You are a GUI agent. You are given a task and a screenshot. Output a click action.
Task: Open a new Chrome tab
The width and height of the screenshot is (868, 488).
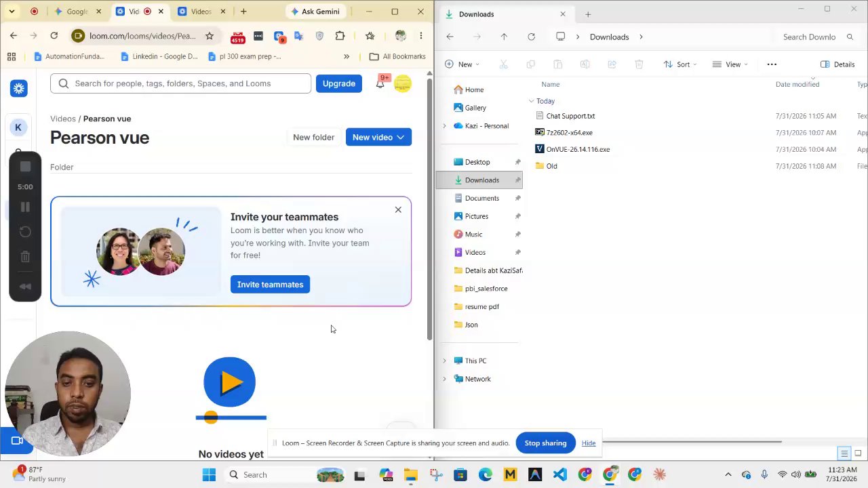tap(243, 12)
